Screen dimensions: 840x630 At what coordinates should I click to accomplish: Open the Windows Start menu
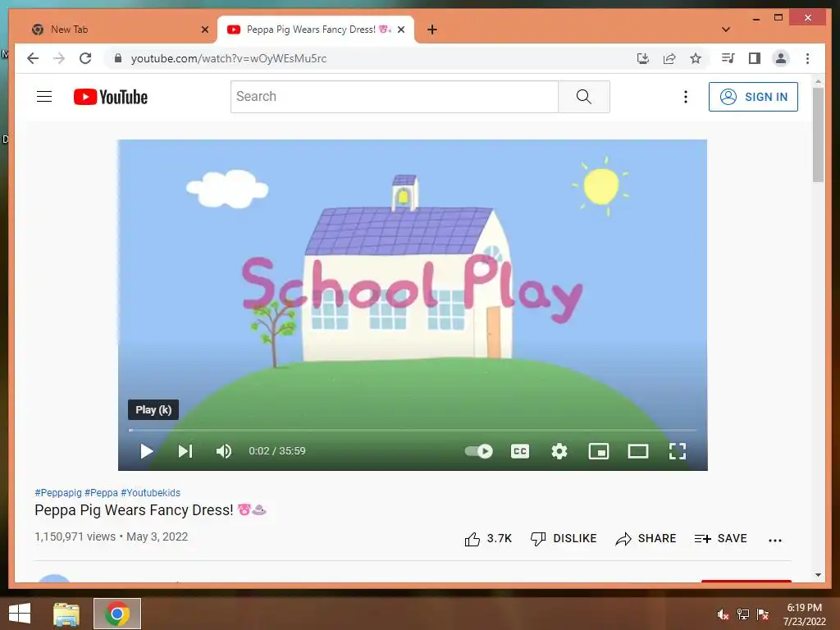pos(20,614)
